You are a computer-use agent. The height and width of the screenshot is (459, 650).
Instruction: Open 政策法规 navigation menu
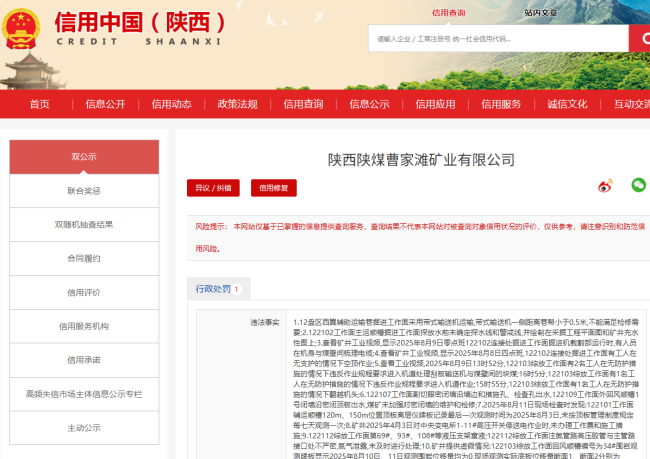pyautogui.click(x=237, y=104)
